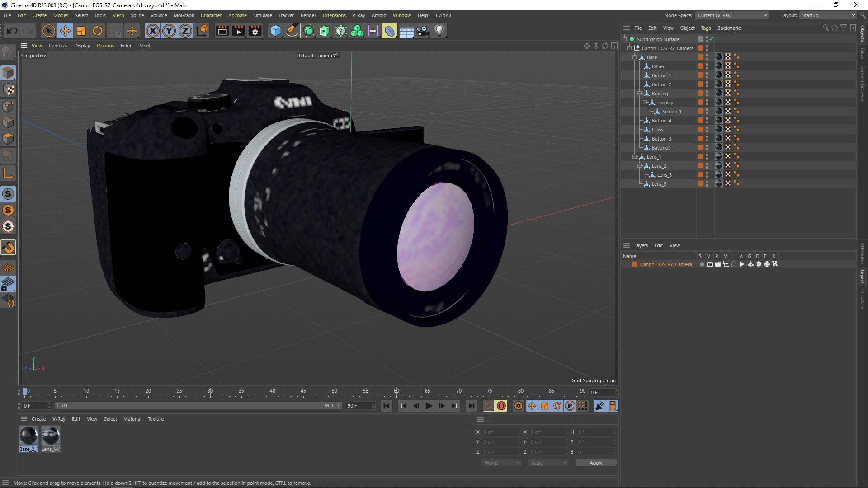Toggle Y axis lock
Screen dimensions: 868x488
[169, 31]
